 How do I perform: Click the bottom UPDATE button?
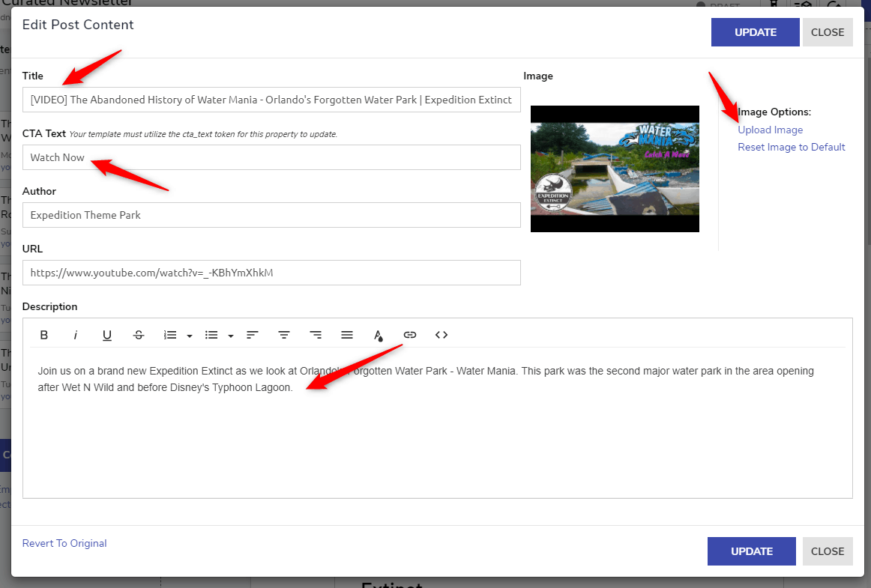[752, 551]
